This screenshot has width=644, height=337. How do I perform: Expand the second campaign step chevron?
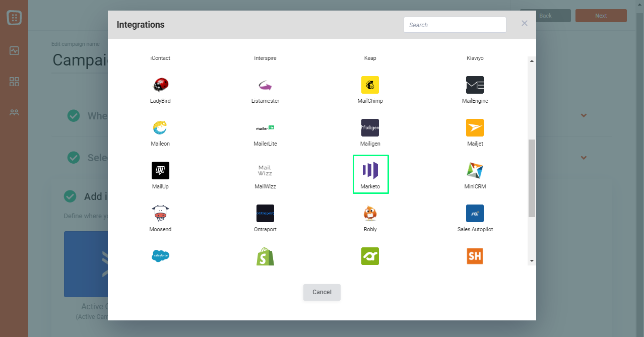584,158
